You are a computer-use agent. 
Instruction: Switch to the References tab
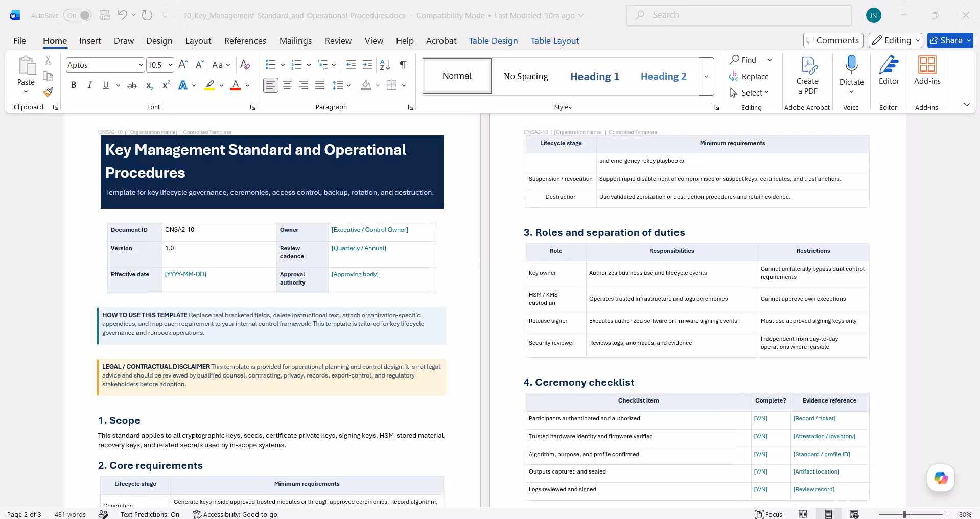point(245,41)
